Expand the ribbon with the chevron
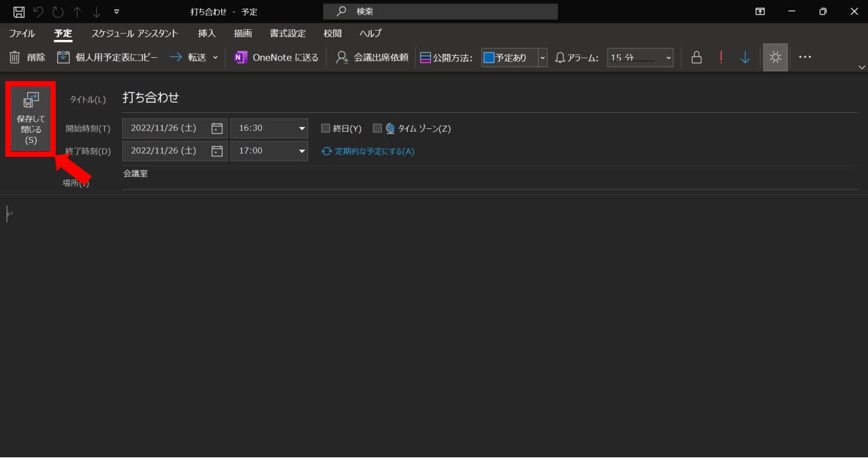 coord(862,67)
